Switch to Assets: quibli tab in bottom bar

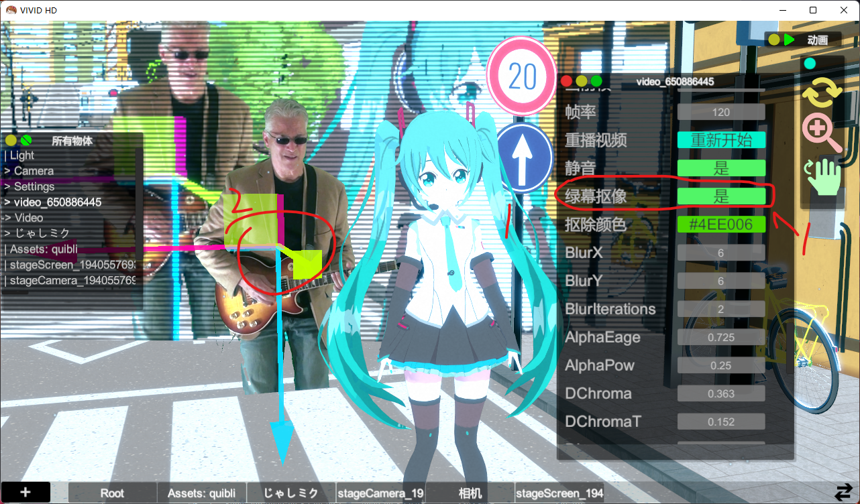202,493
